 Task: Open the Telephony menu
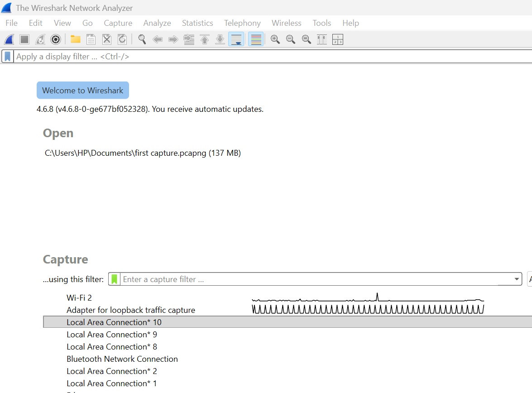click(242, 23)
